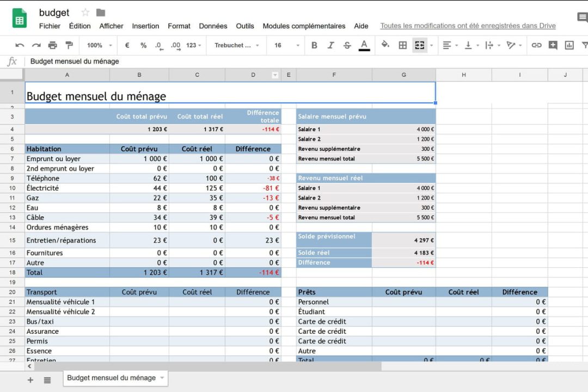Open the Insertion menu
This screenshot has height=392, width=588.
[145, 26]
